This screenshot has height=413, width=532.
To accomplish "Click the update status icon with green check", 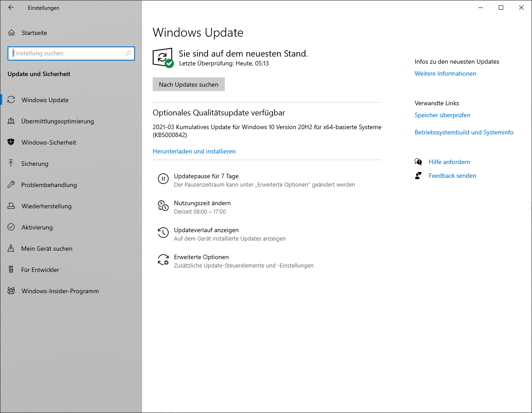I will click(163, 58).
